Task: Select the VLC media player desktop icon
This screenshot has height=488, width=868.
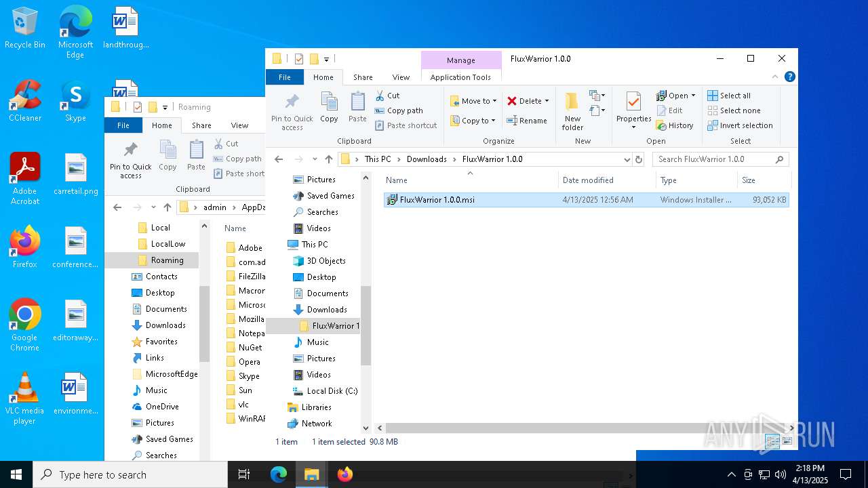Action: click(25, 399)
